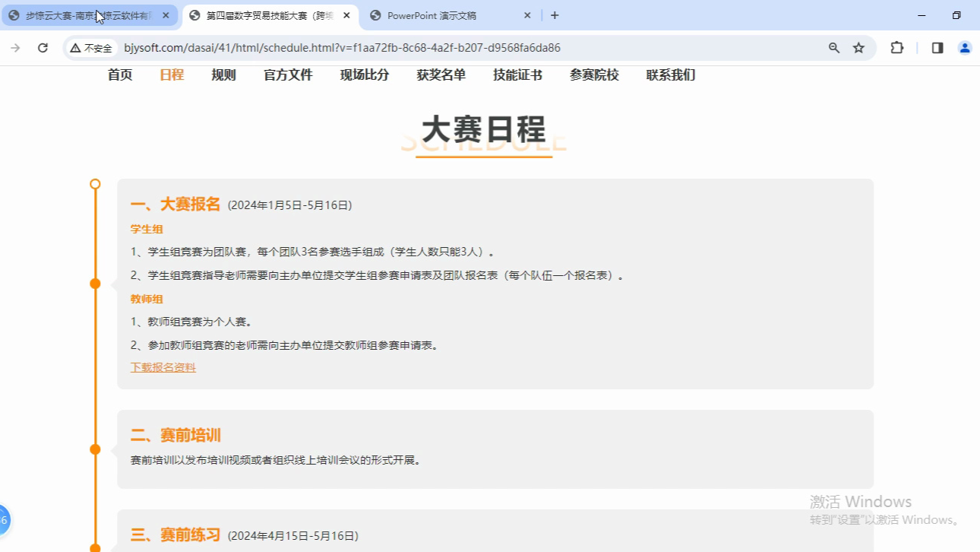Click the timeline dot beside 赛前培训 section
The width and height of the screenshot is (980, 552).
(95, 449)
